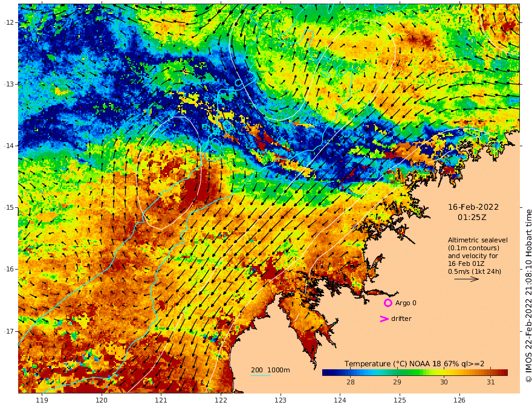Click the magenta Argo circle marker
This screenshot has height=411, width=532.
tap(388, 303)
